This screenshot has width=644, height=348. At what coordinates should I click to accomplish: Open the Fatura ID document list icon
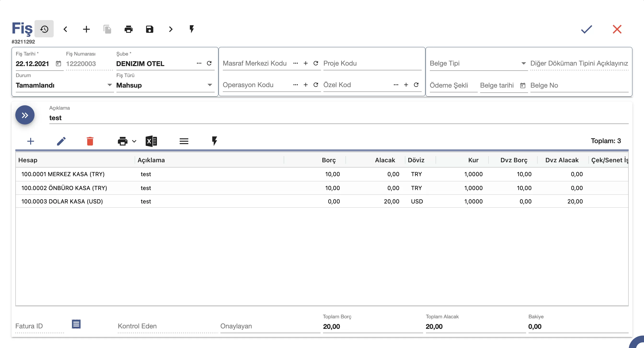click(x=76, y=324)
